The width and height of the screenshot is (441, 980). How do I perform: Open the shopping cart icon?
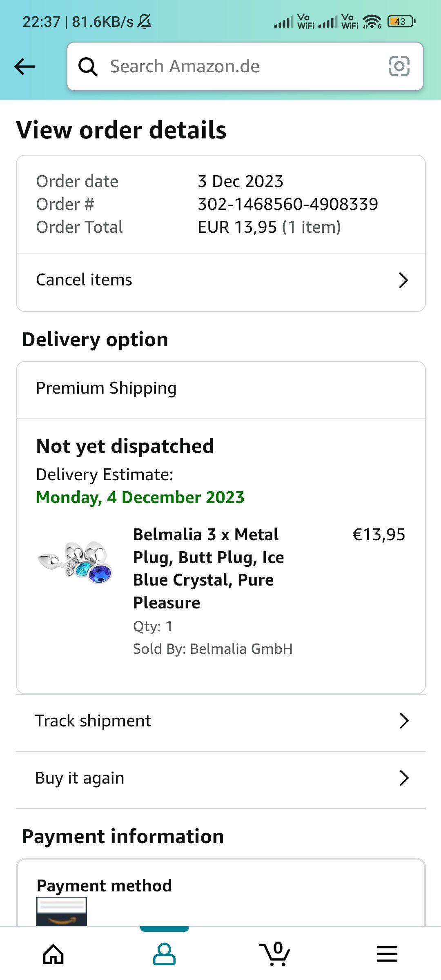click(275, 954)
